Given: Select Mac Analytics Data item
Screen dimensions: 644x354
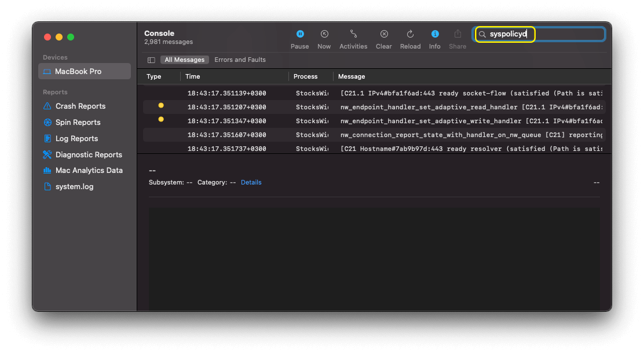Looking at the screenshot, I should point(89,171).
